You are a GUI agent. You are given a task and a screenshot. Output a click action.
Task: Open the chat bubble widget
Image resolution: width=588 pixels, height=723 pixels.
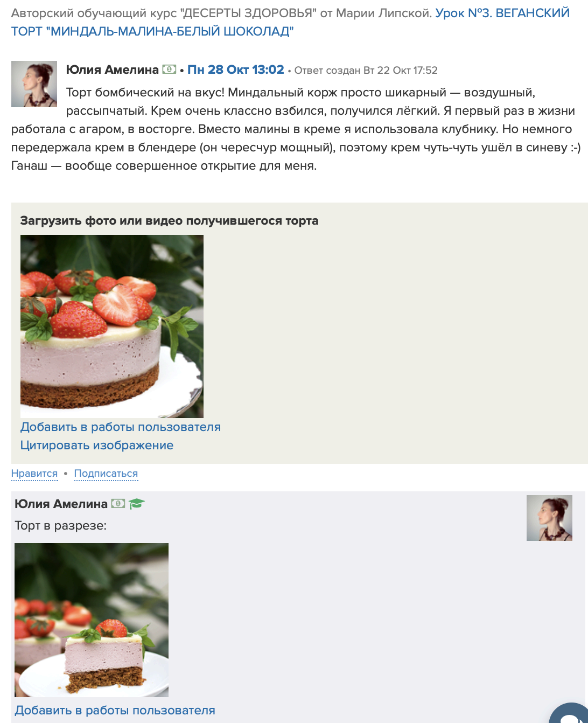pyautogui.click(x=569, y=713)
